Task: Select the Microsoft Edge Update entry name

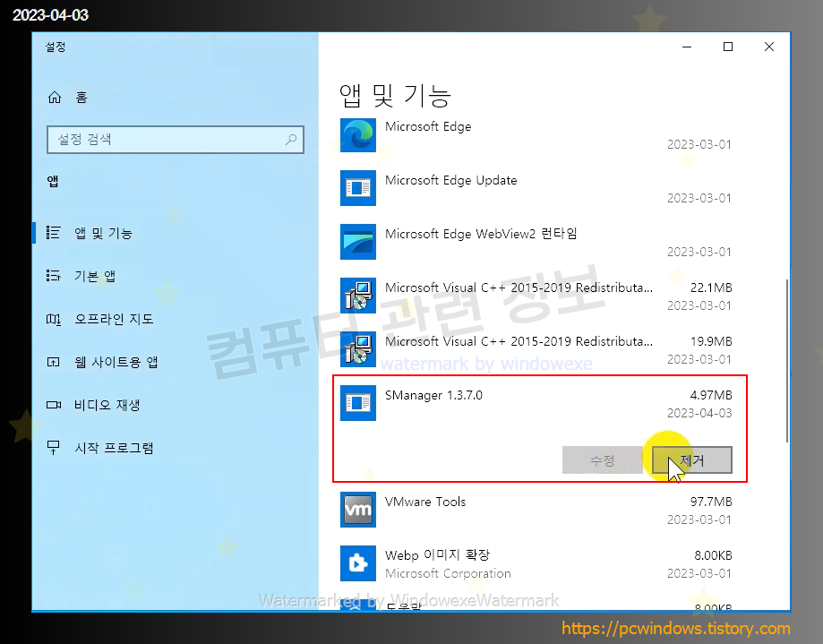Action: (x=450, y=180)
